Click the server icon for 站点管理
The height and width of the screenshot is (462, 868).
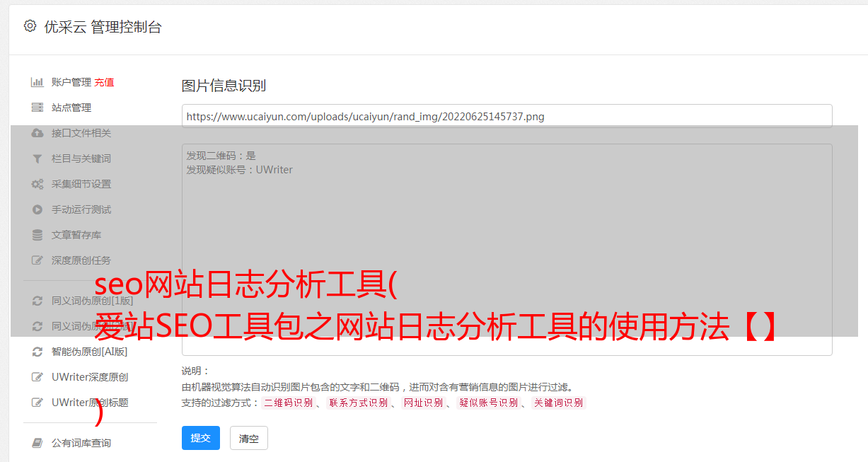(x=37, y=108)
